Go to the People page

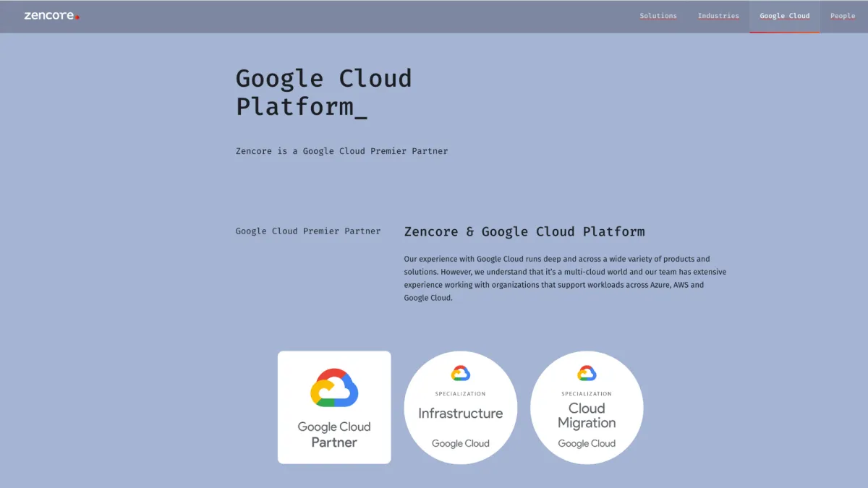coord(843,16)
